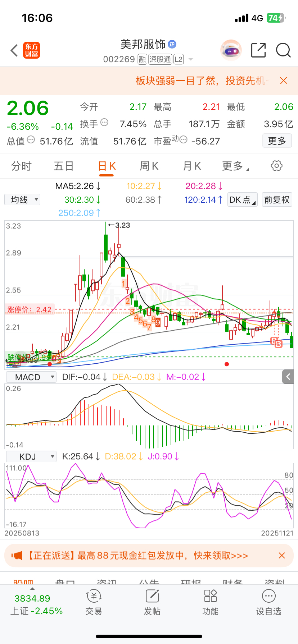298x644 pixels.
Task: Tap MA5:2.26 value
Action: 78,186
